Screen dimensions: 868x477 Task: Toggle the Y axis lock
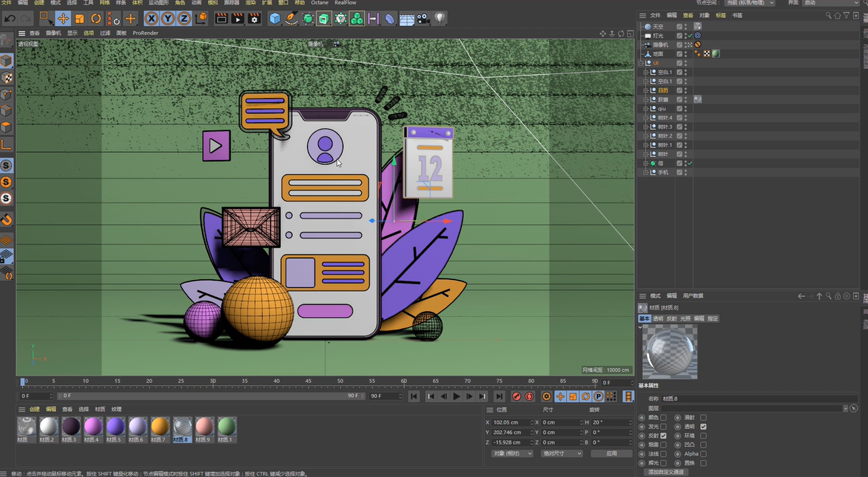[x=168, y=19]
